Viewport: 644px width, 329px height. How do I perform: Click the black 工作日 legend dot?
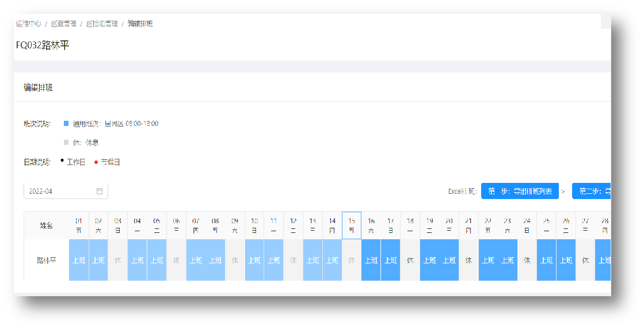click(62, 162)
